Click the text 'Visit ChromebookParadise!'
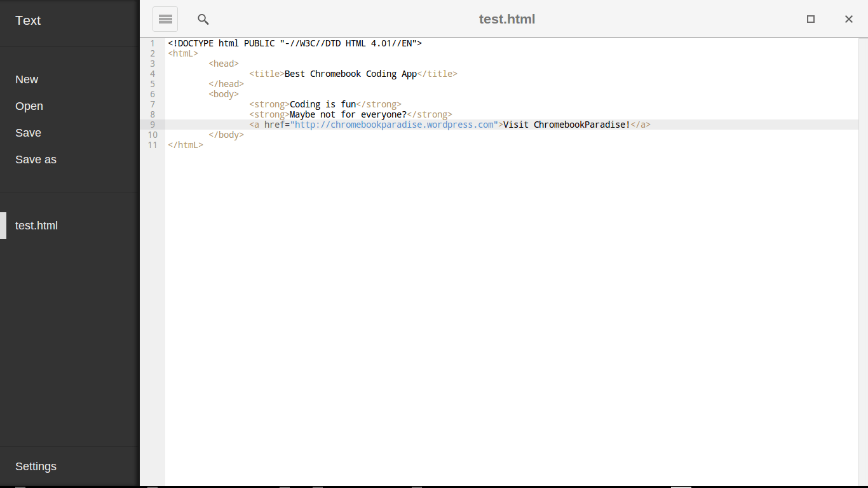868x488 pixels. click(567, 125)
